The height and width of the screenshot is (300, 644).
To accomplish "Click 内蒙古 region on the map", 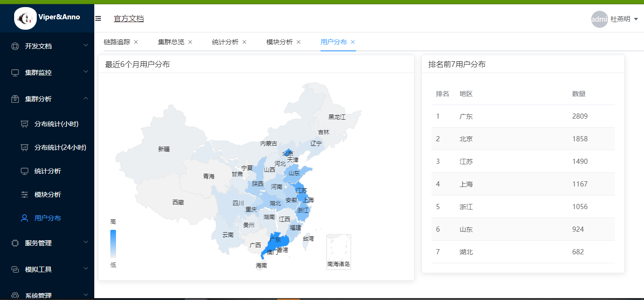I will click(x=269, y=144).
